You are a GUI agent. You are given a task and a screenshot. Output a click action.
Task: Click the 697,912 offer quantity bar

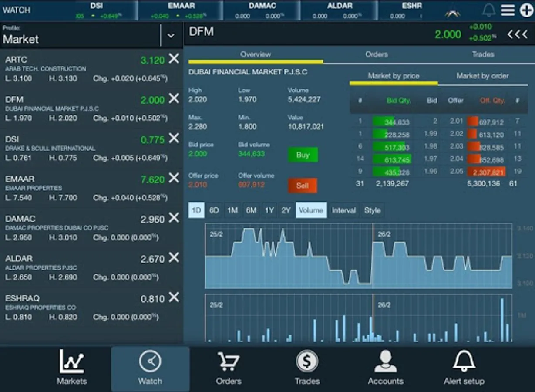(486, 122)
